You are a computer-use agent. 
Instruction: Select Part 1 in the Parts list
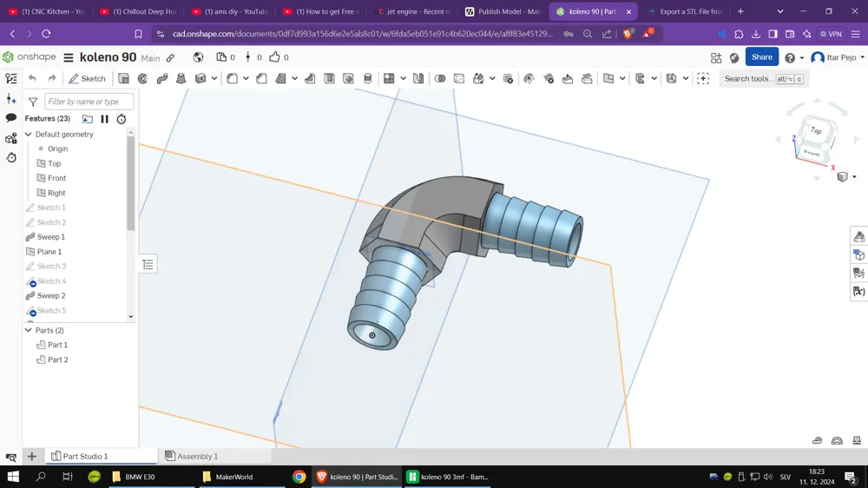click(57, 345)
